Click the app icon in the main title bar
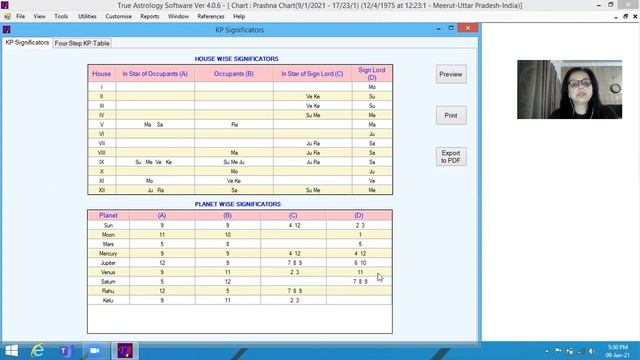640x360 pixels. pyautogui.click(x=5, y=5)
